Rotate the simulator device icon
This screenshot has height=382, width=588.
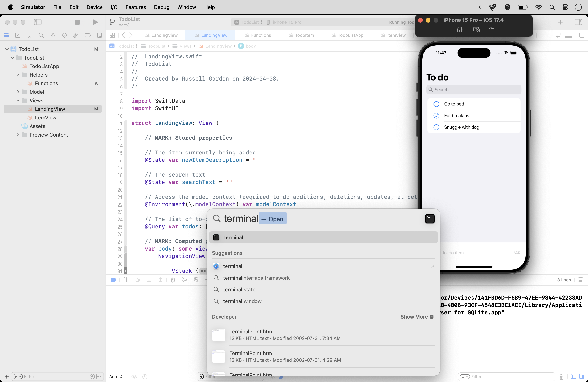492,30
